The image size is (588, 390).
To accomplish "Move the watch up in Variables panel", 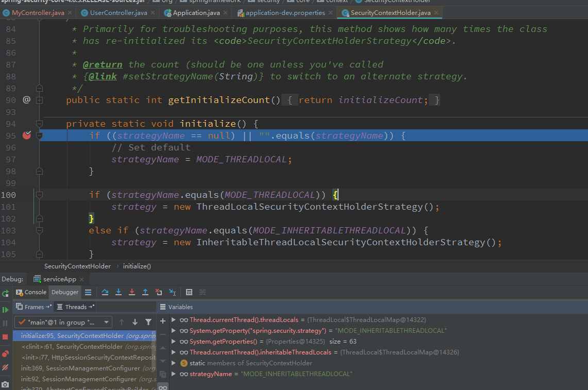I will coord(163,348).
